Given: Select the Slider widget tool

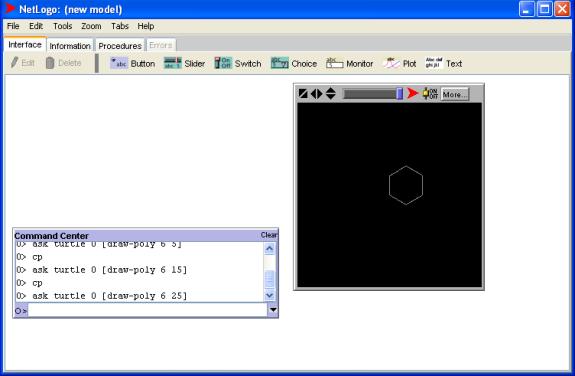Looking at the screenshot, I should [x=184, y=63].
